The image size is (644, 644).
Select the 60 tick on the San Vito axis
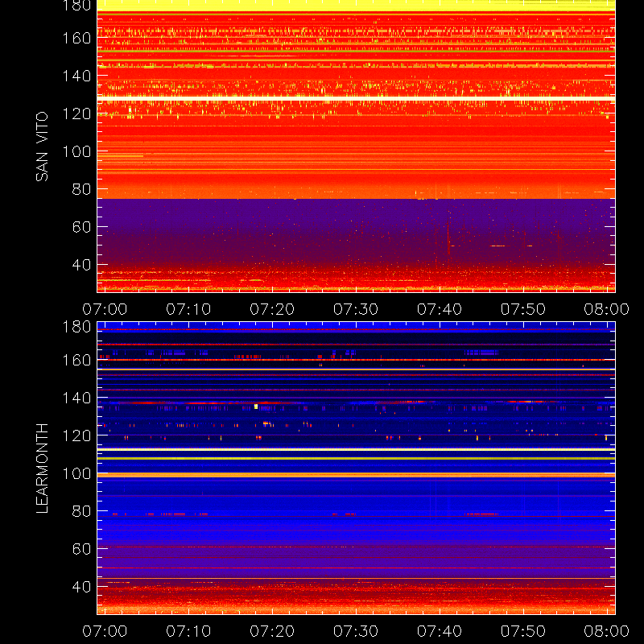(x=81, y=227)
